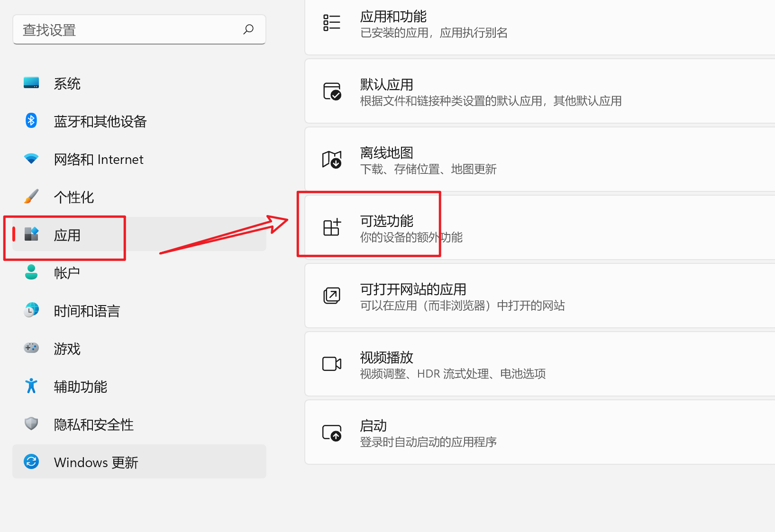Open 时间和语言 settings
This screenshot has width=775, height=532.
tap(139, 311)
